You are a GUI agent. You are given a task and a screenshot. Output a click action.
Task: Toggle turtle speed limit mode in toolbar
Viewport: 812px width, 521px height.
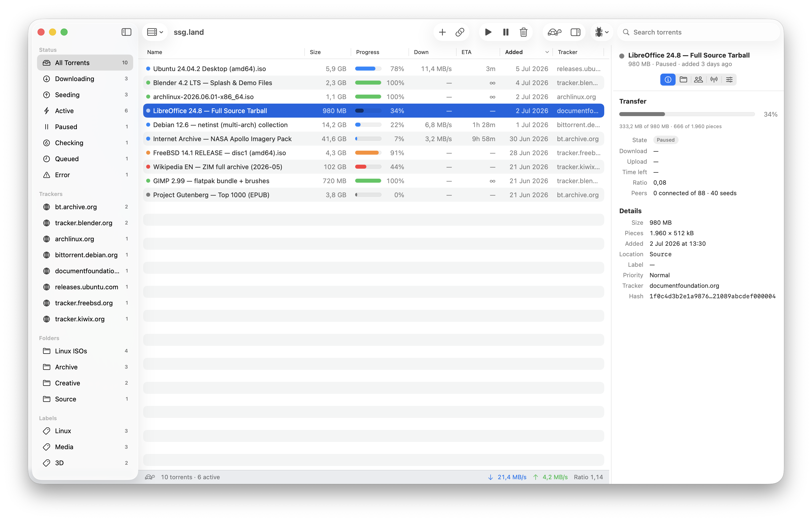tap(554, 32)
